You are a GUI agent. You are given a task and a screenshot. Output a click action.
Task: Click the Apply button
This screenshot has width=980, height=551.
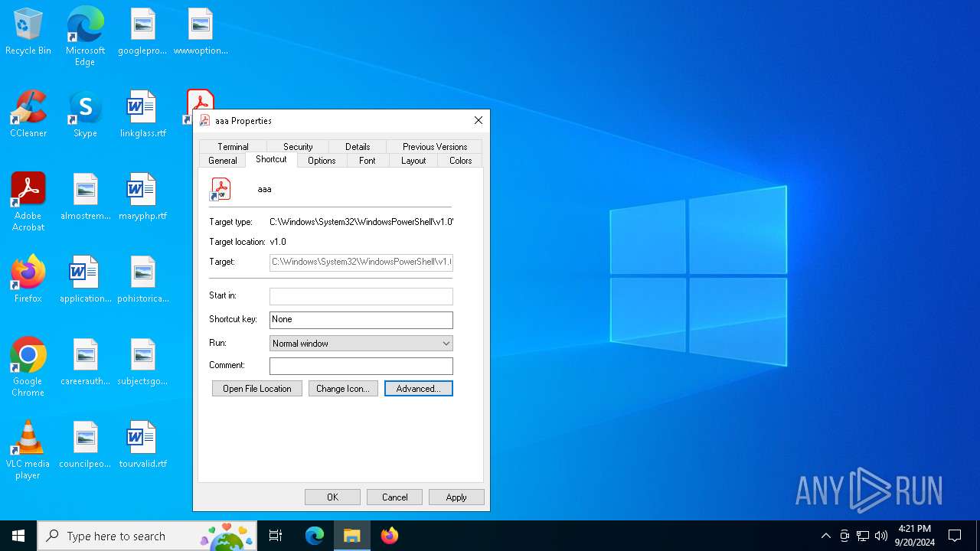456,497
